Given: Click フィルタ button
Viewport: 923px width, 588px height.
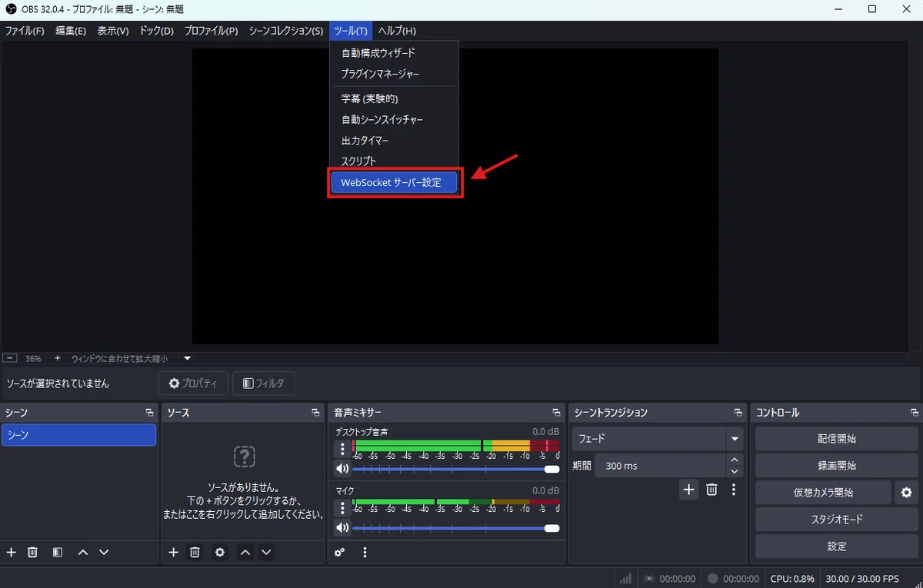Looking at the screenshot, I should tap(264, 383).
